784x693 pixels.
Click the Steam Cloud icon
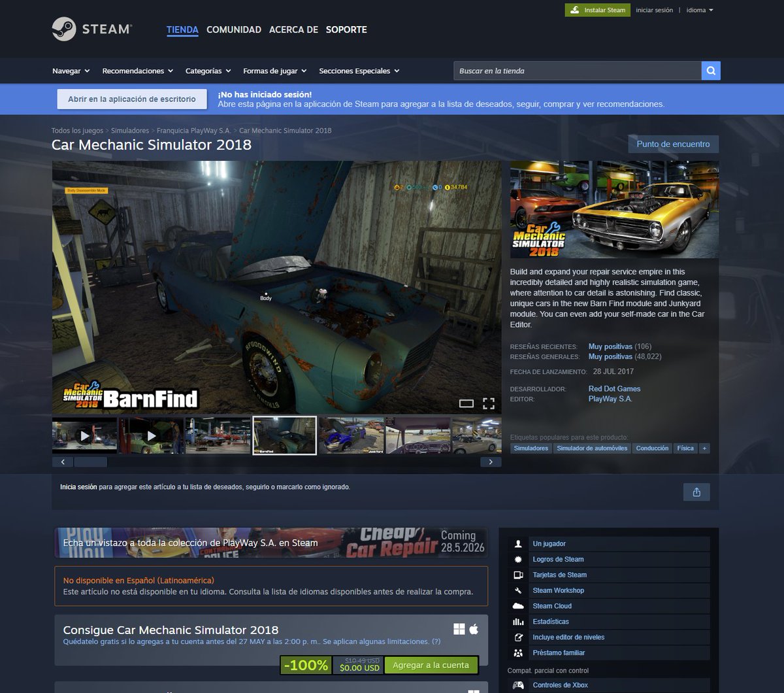tap(518, 606)
